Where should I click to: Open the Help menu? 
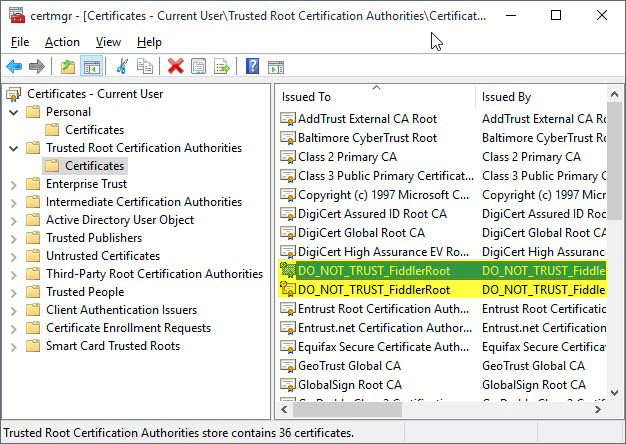pyautogui.click(x=149, y=42)
